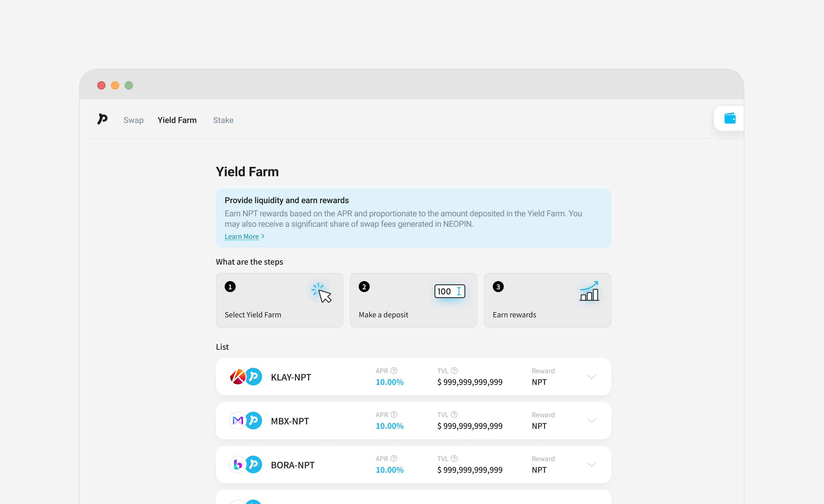Open APR help icon in BORA-NPT row
The image size is (824, 504).
394,458
